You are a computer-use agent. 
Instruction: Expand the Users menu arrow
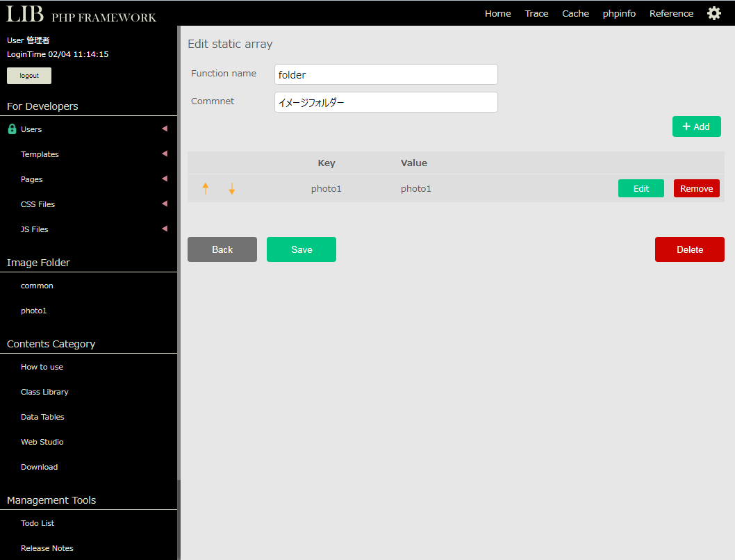tap(165, 129)
